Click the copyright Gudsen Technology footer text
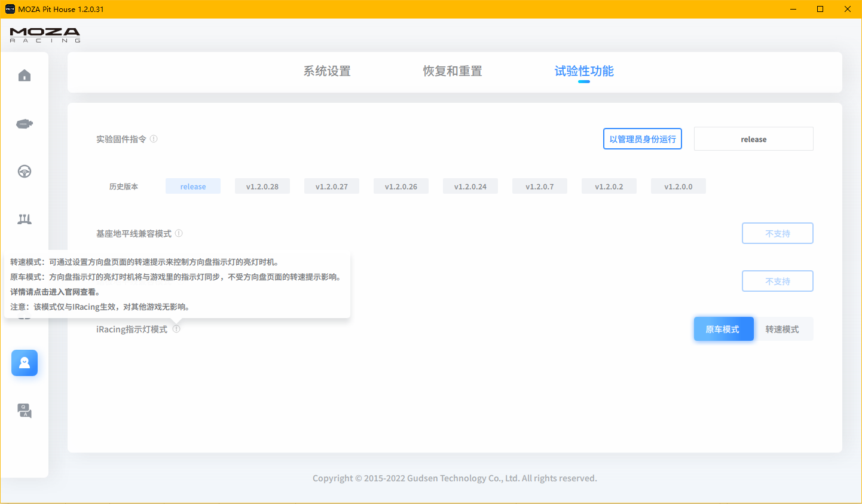The height and width of the screenshot is (504, 862). [x=455, y=478]
